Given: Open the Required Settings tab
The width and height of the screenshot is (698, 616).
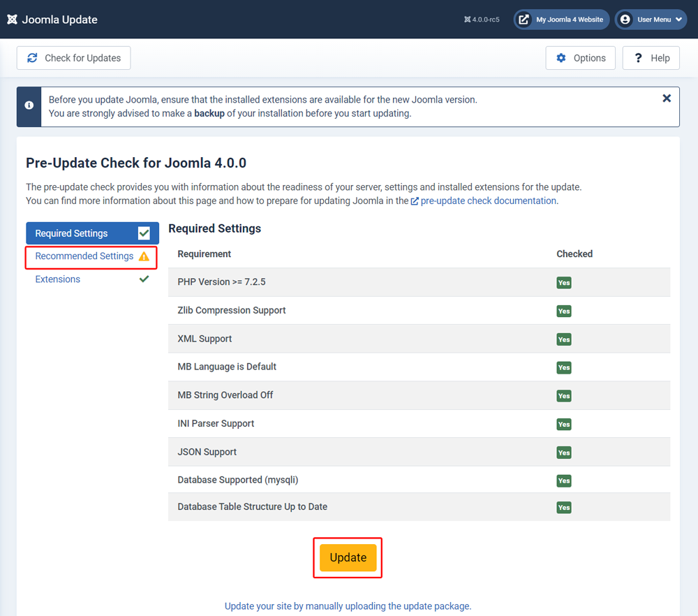Looking at the screenshot, I should click(x=92, y=233).
